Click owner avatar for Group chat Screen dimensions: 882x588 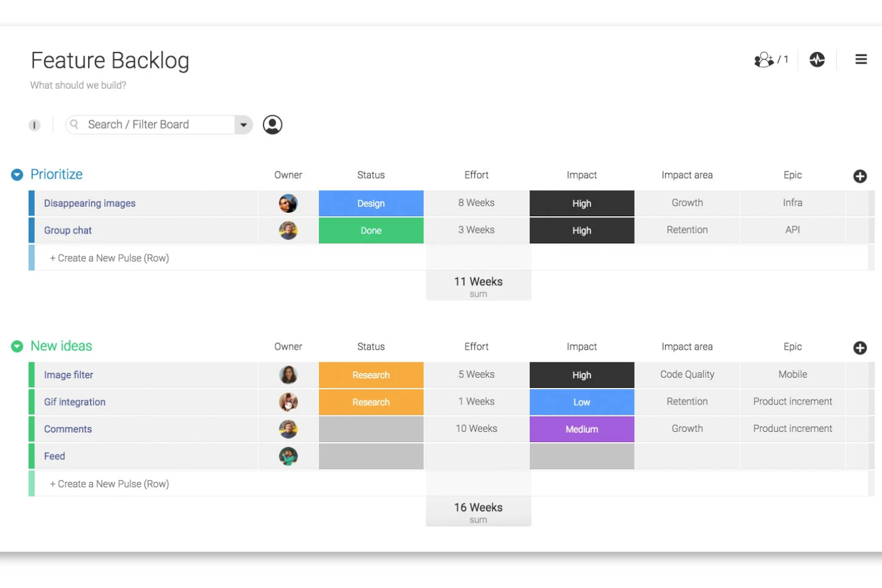(x=288, y=230)
